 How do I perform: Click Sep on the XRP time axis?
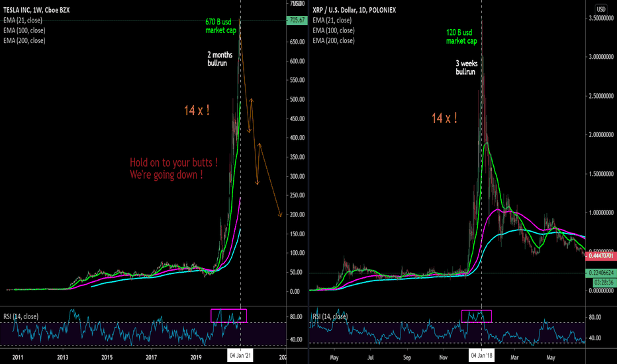pos(407,357)
